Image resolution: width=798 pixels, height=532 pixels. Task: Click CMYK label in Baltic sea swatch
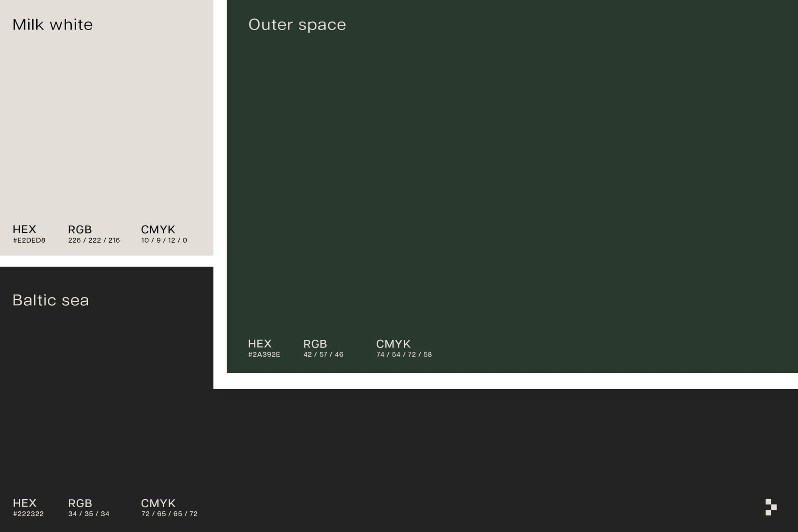158,503
